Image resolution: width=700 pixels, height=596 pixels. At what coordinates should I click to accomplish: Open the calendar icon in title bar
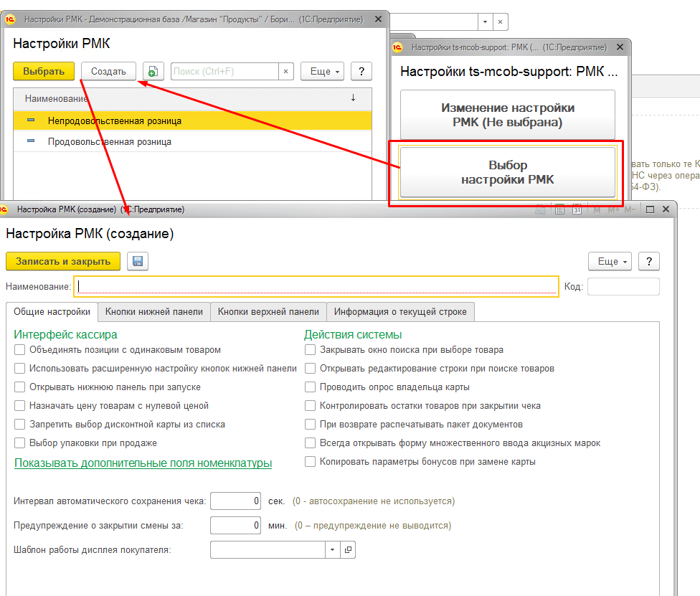click(577, 209)
